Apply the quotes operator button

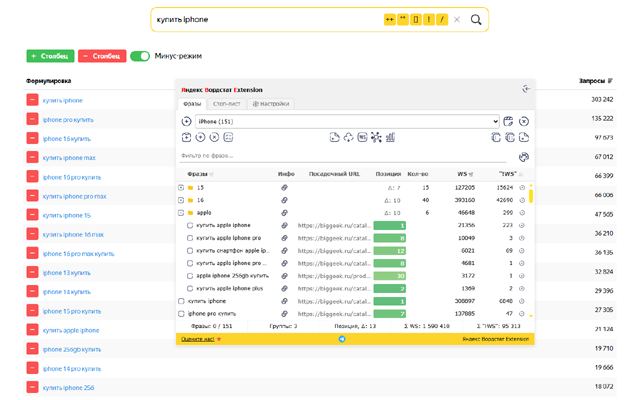click(x=403, y=20)
